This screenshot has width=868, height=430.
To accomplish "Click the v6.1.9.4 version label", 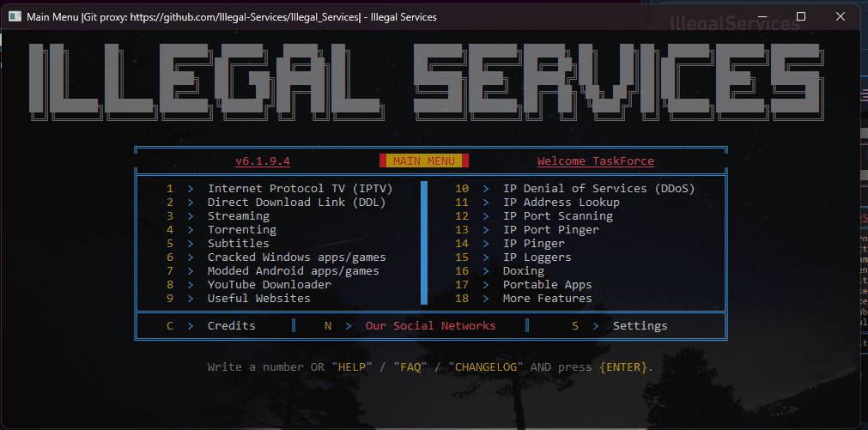I will 263,161.
